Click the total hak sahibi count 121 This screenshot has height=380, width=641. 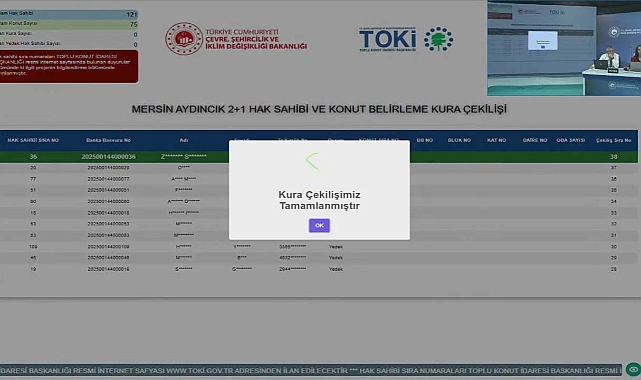tap(132, 14)
